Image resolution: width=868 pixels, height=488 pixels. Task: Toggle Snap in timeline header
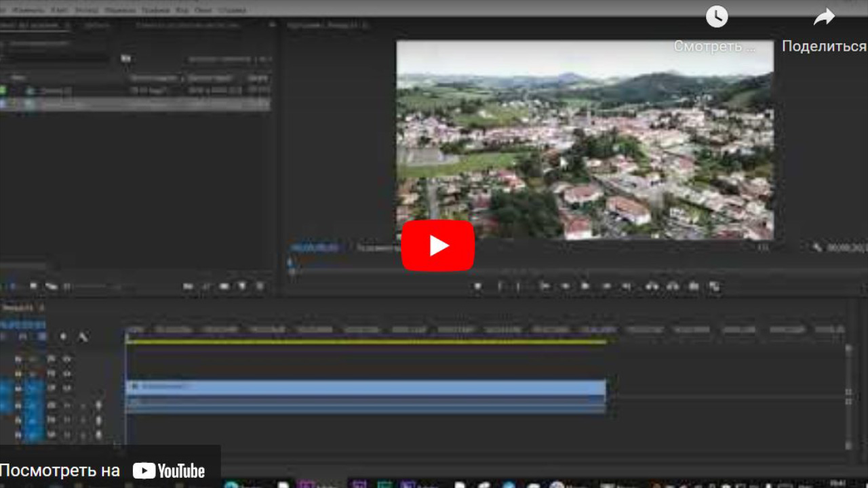[x=24, y=337]
